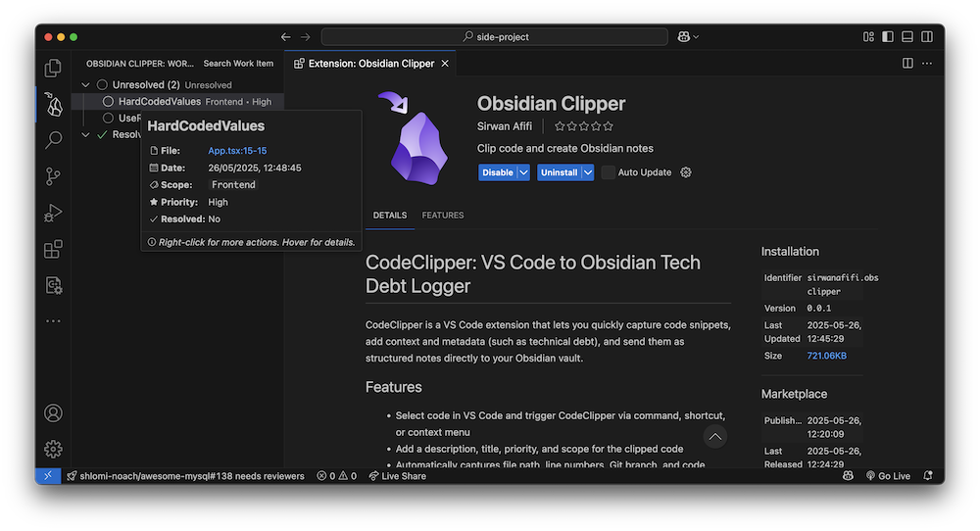
Task: Toggle the bottom panel
Action: pyautogui.click(x=906, y=37)
